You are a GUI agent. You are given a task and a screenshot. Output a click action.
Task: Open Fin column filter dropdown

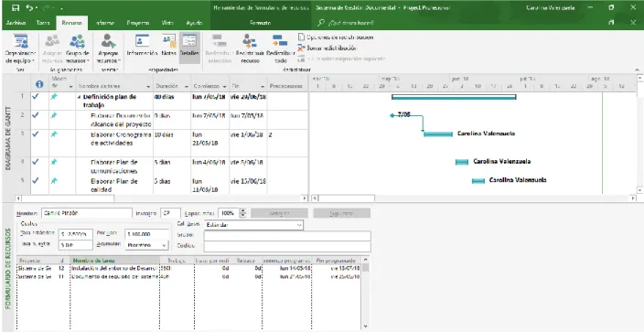tap(263, 87)
